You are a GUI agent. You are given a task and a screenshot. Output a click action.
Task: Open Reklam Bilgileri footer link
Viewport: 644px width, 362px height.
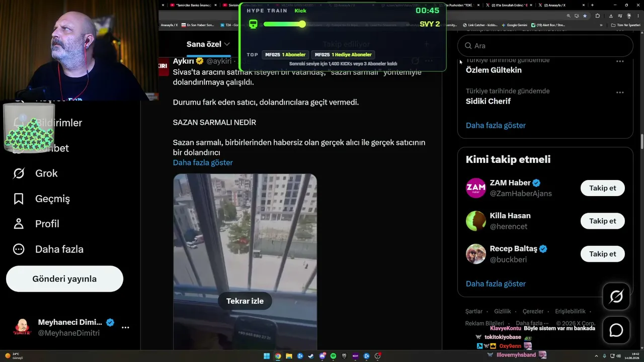(485, 323)
